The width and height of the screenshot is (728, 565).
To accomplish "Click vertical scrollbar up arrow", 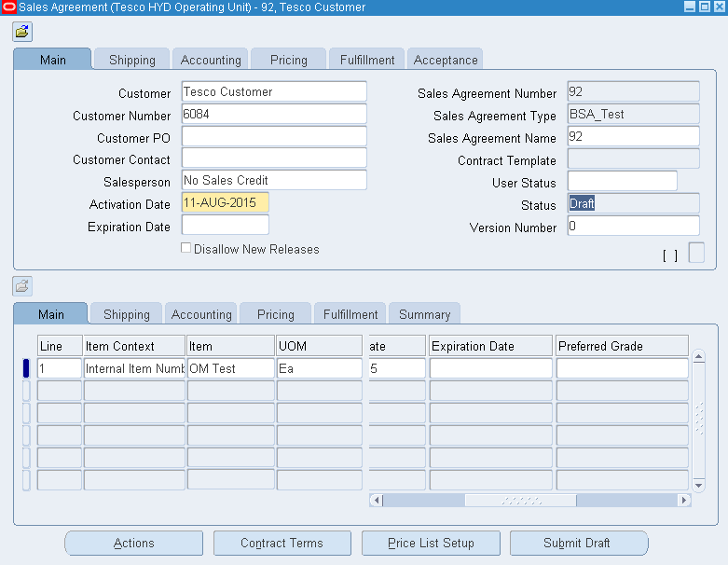I will (x=699, y=356).
